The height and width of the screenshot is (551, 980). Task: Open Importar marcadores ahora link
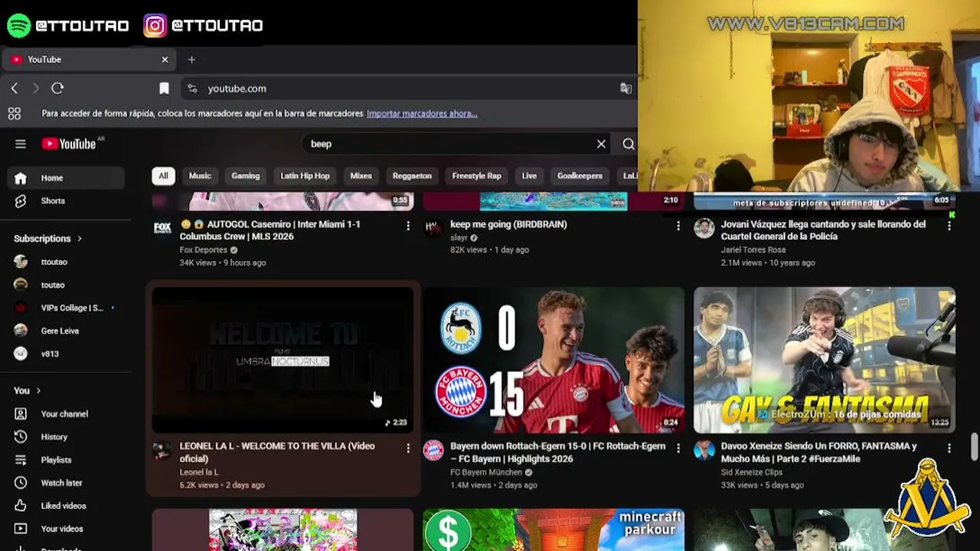click(x=422, y=113)
